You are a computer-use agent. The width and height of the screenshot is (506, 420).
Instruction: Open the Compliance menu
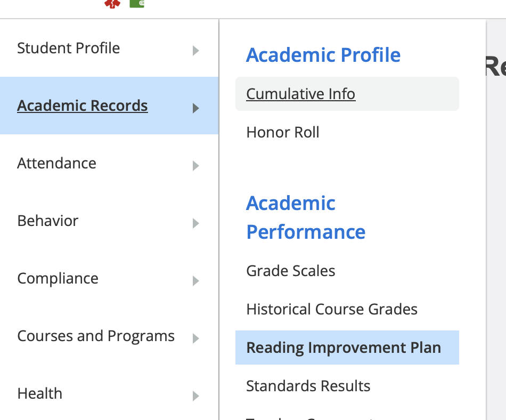pyautogui.click(x=58, y=278)
